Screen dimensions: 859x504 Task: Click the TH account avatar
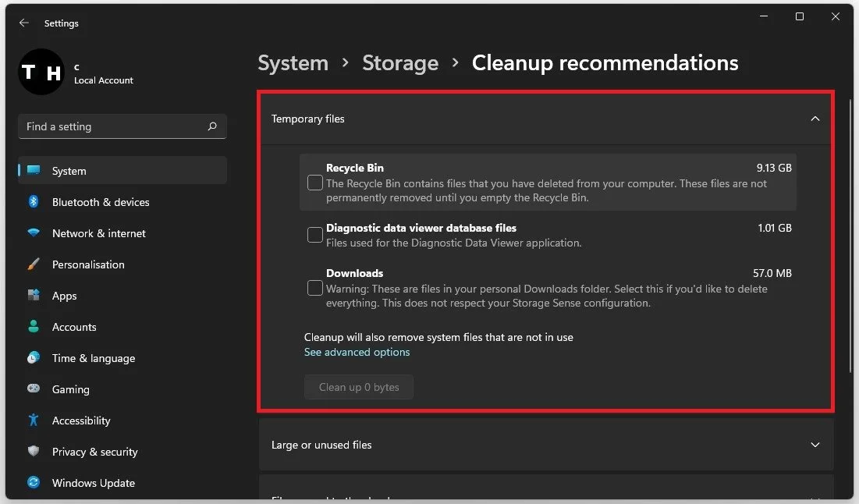point(41,72)
